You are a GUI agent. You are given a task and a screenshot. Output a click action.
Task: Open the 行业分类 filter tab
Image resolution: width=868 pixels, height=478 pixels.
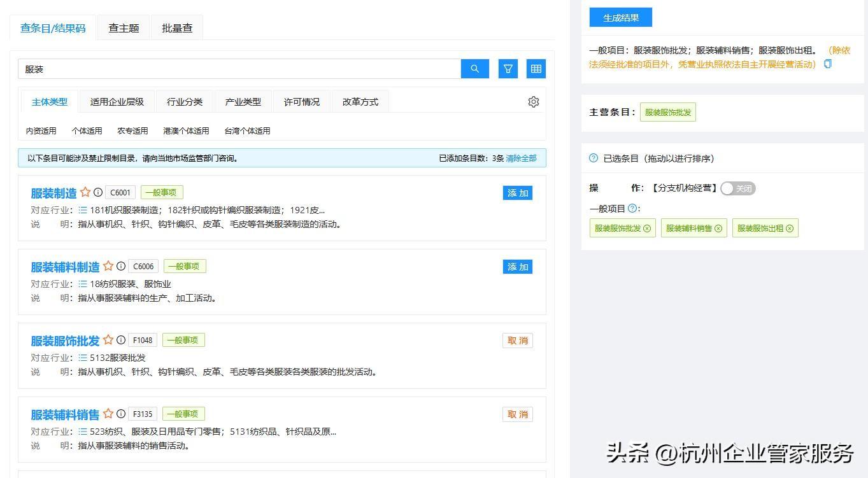185,102
